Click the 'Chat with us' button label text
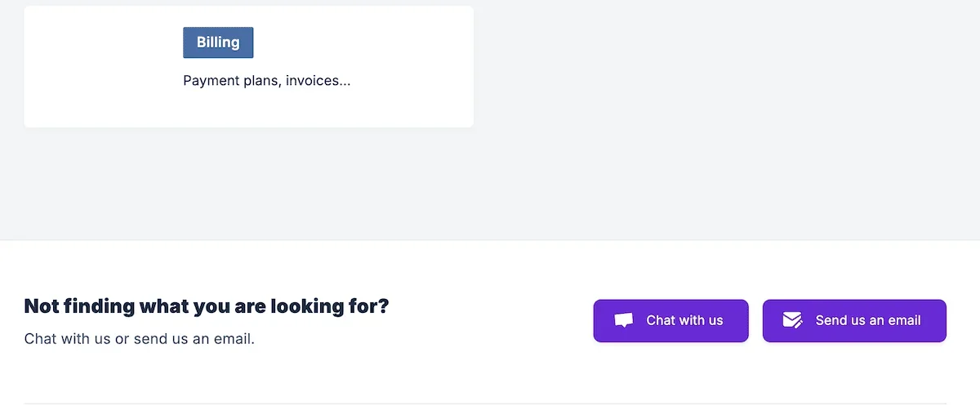The image size is (980, 415). (684, 320)
